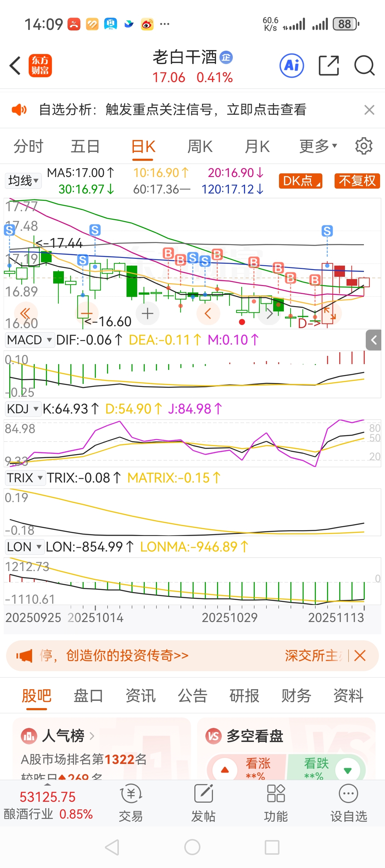Image resolution: width=385 pixels, height=868 pixels.
Task: Move chart right with gray arrow
Action: click(269, 314)
